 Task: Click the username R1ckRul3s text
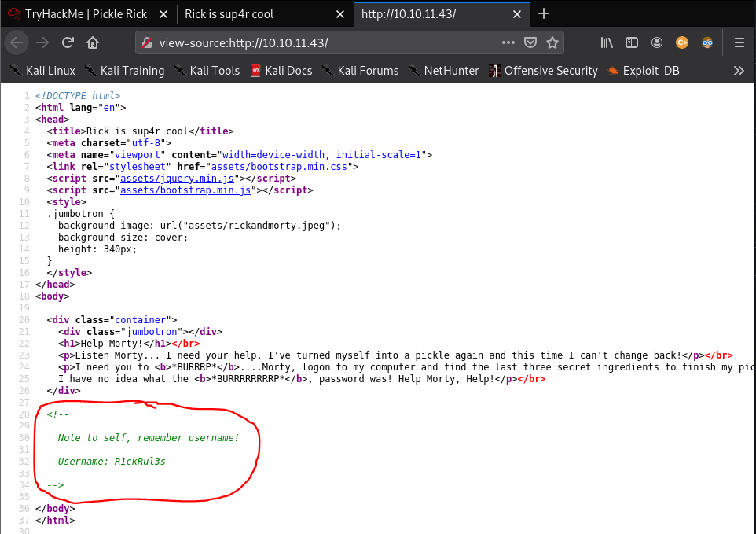pyautogui.click(x=140, y=461)
